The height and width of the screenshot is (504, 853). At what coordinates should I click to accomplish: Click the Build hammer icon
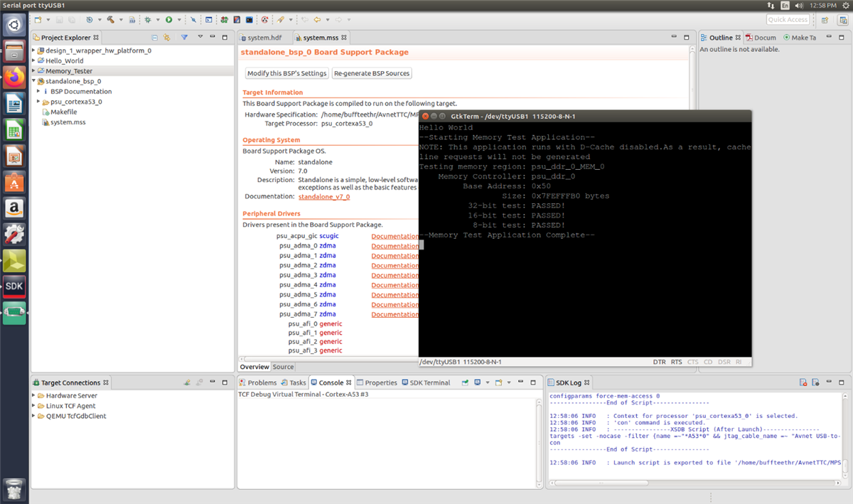(111, 20)
